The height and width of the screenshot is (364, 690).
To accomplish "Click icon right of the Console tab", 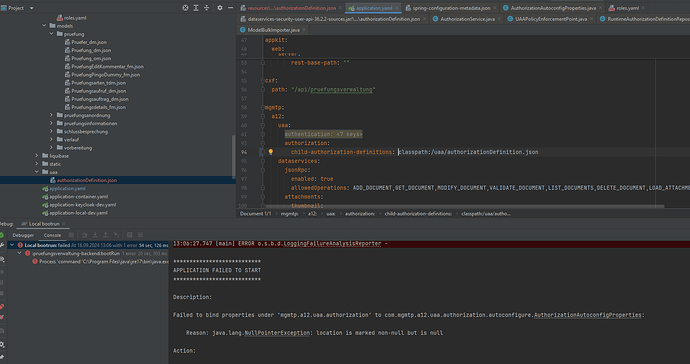I will (x=71, y=235).
